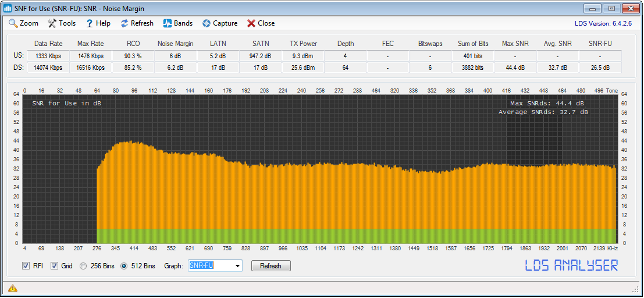Maximize the SNR window
Viewport: 644px width, 298px height.
(611, 9)
